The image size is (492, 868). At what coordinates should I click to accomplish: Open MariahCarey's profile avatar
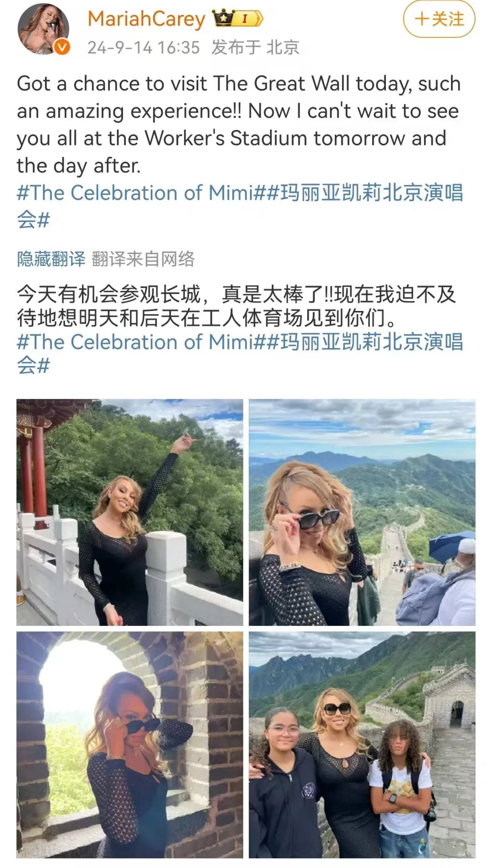click(43, 30)
